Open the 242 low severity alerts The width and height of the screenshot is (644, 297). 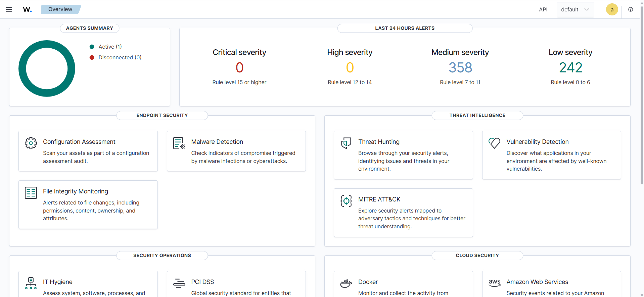pos(570,68)
